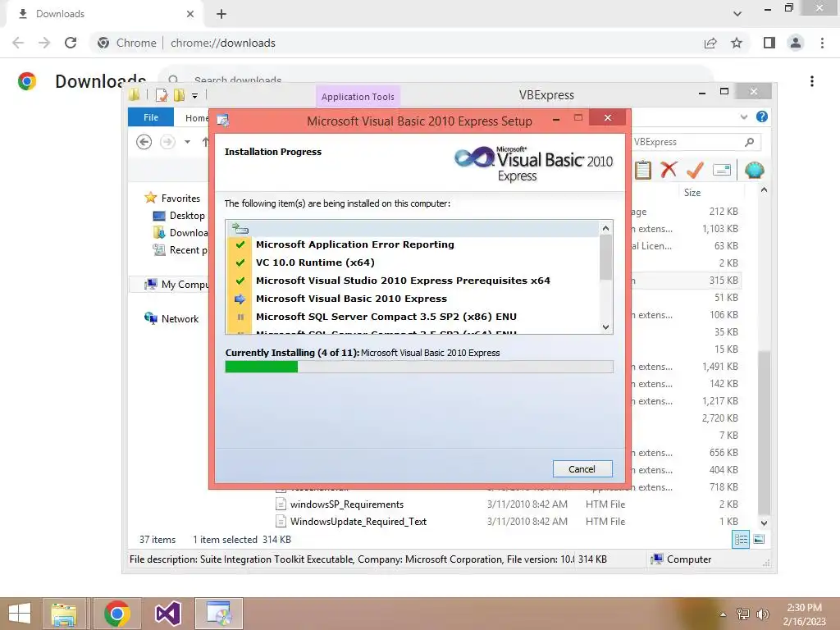Open network status tray icon
840x630 pixels.
743,614
